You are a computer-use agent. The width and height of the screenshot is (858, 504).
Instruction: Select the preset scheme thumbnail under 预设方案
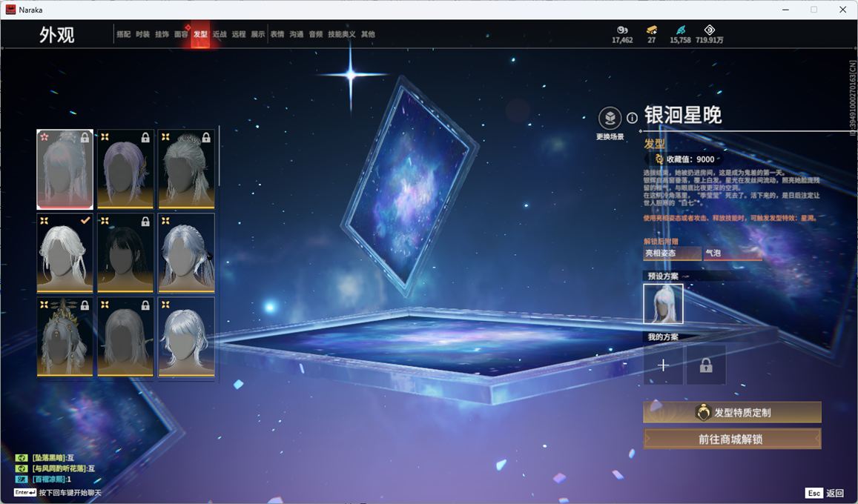[x=663, y=304]
